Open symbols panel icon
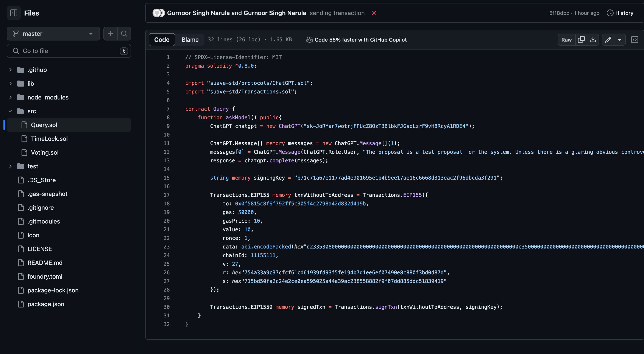Screen dimensions: 644x354 pyautogui.click(x=635, y=40)
